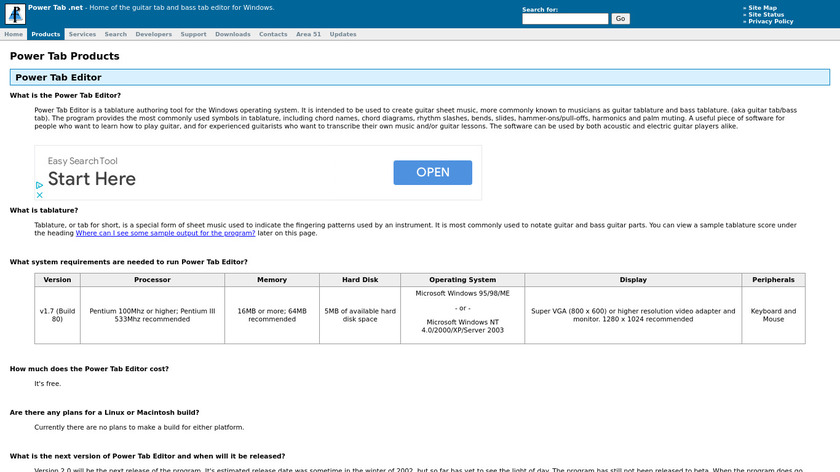Follow the sample output for the program link

coord(166,233)
